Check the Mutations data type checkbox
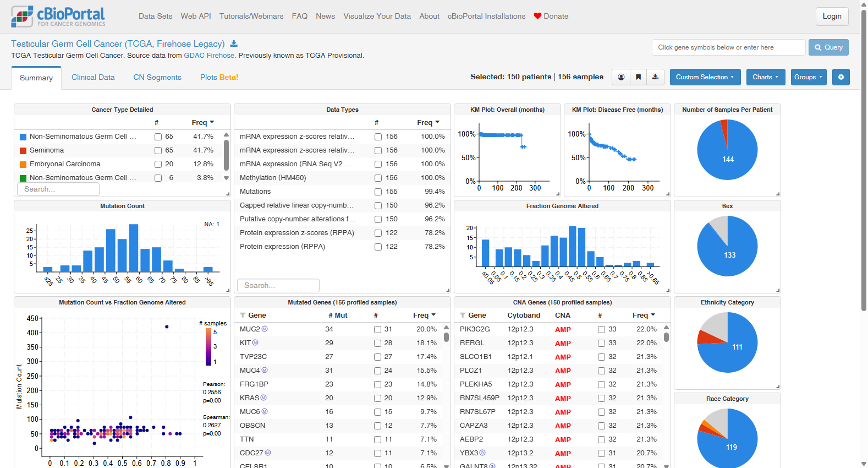The image size is (868, 468). (x=378, y=192)
